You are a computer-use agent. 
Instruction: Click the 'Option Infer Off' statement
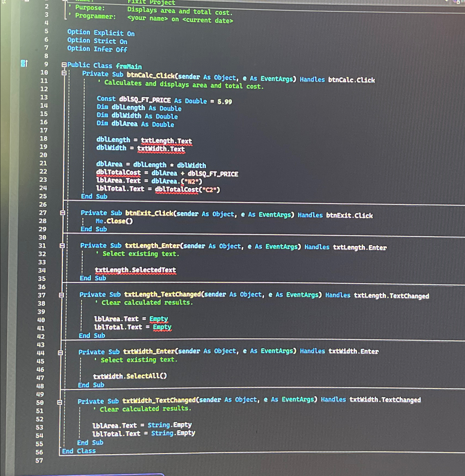click(x=97, y=49)
